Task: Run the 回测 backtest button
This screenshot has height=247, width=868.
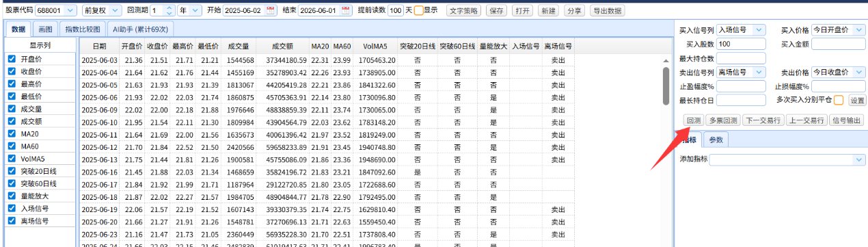Action: [x=694, y=120]
